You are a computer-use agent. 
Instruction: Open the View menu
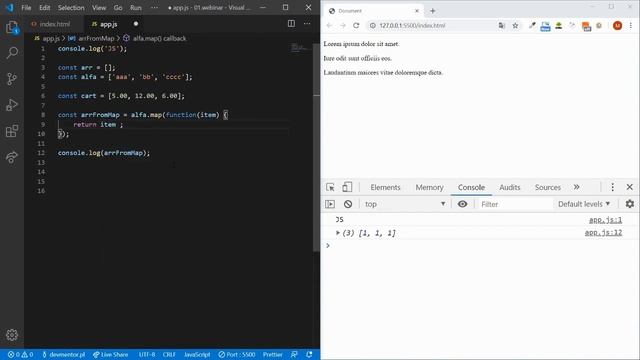pyautogui.click(x=99, y=8)
